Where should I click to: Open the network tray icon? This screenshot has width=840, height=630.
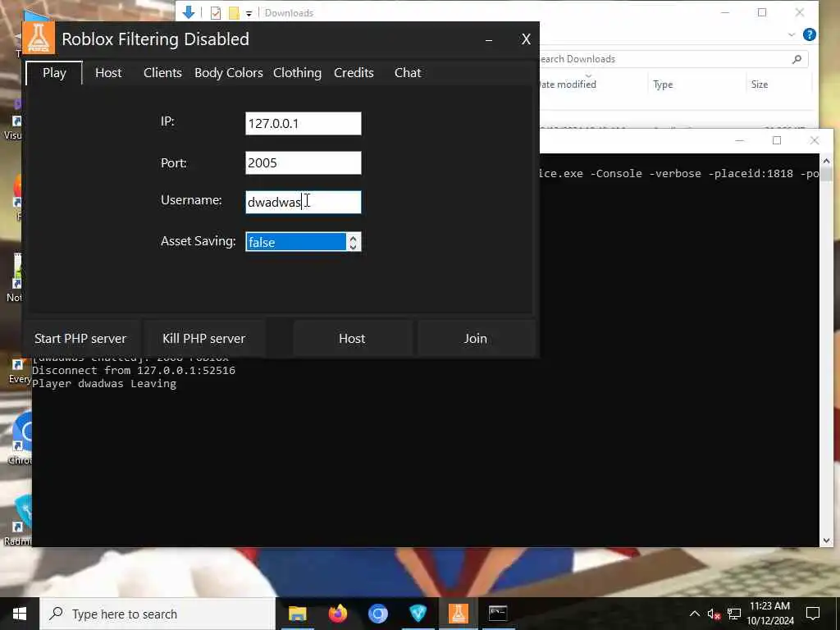pyautogui.click(x=734, y=614)
